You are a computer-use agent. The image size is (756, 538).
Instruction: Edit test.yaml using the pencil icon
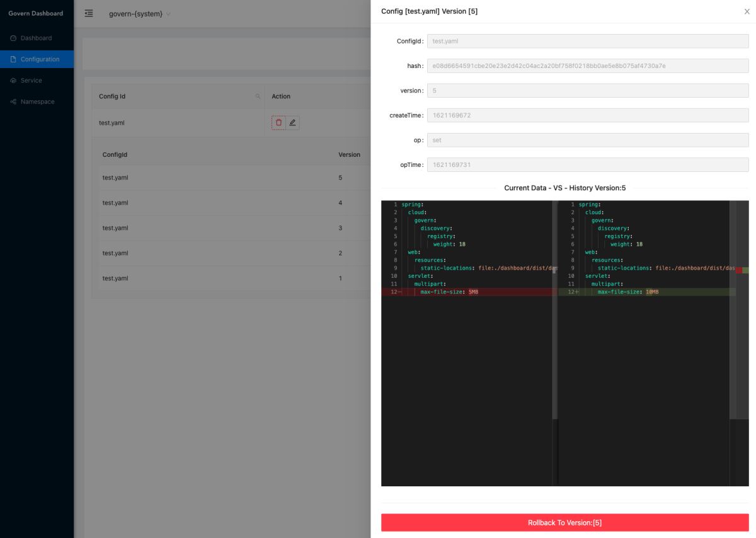point(293,123)
